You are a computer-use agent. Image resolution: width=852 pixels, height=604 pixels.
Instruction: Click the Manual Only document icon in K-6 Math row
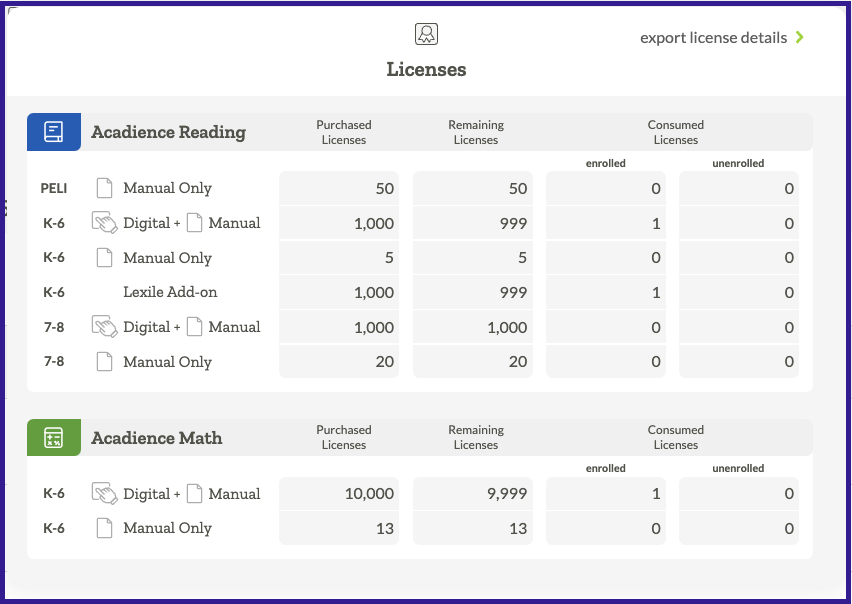click(104, 528)
